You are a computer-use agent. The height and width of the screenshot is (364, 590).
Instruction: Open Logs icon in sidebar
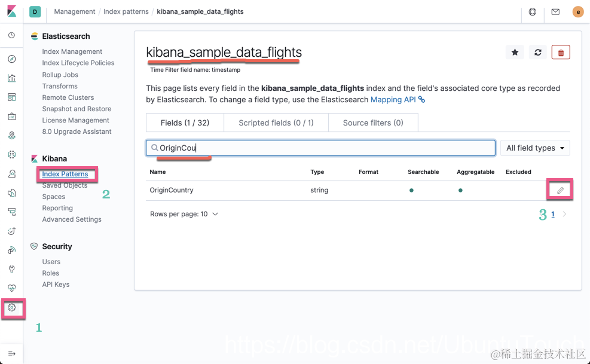[x=12, y=192]
